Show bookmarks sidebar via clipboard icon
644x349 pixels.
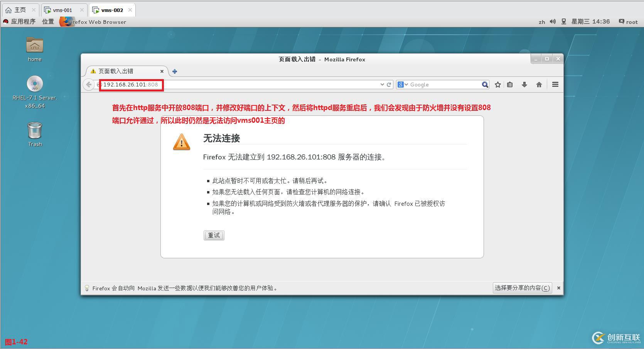coord(510,84)
